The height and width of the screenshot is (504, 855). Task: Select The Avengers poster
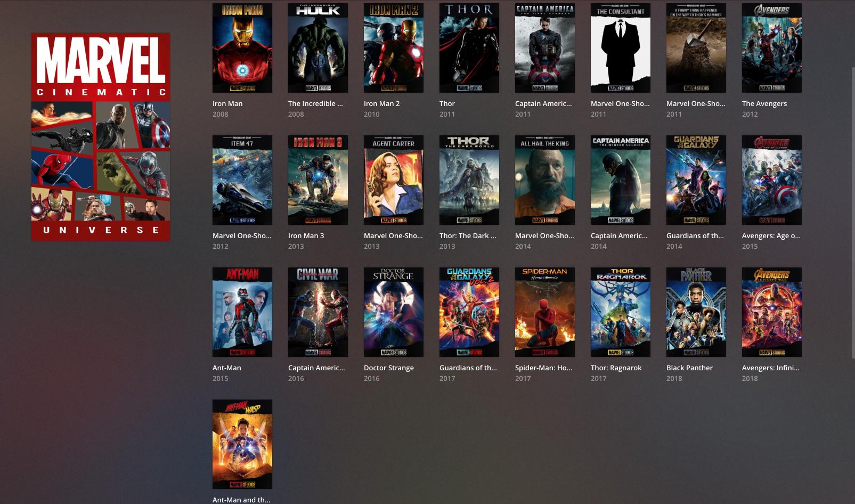coord(771,47)
